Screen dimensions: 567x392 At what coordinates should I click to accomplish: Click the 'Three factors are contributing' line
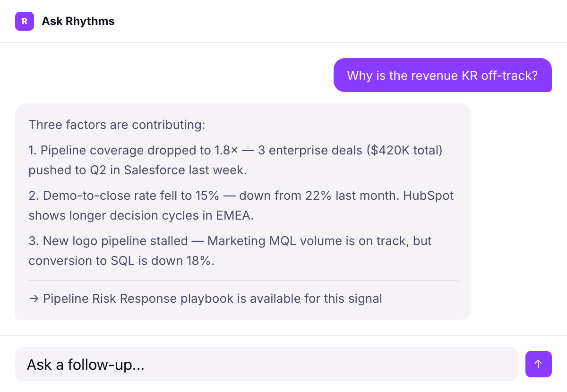pos(117,125)
